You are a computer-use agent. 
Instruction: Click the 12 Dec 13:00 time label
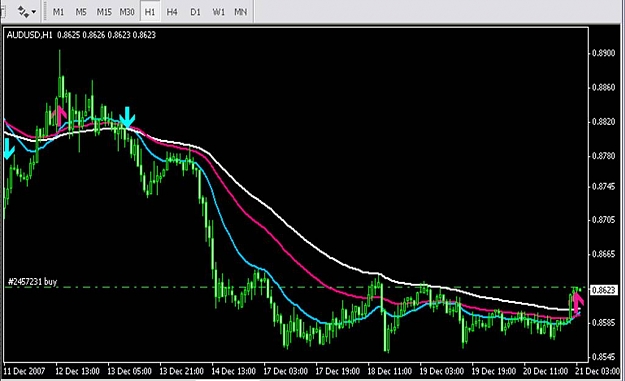coord(77,371)
